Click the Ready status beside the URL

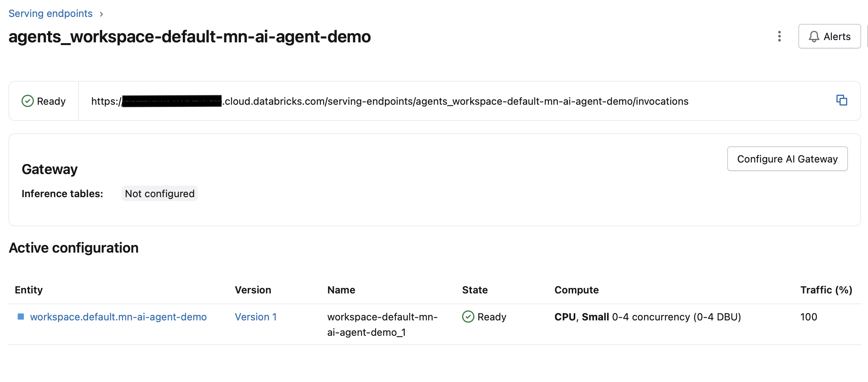coord(43,101)
